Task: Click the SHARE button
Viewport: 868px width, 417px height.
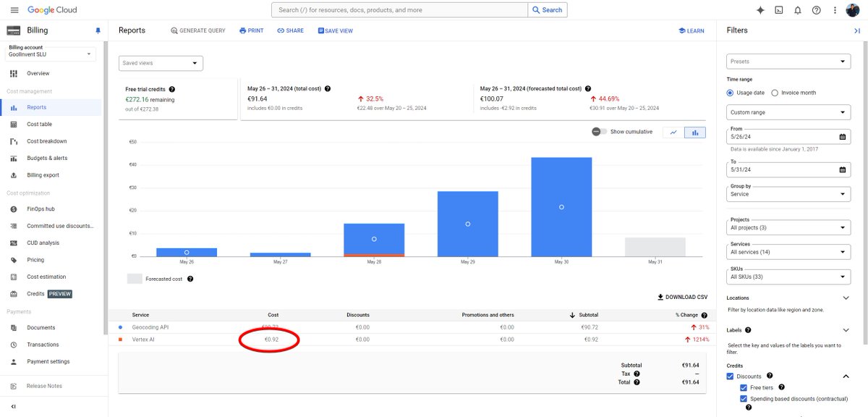Action: point(291,31)
